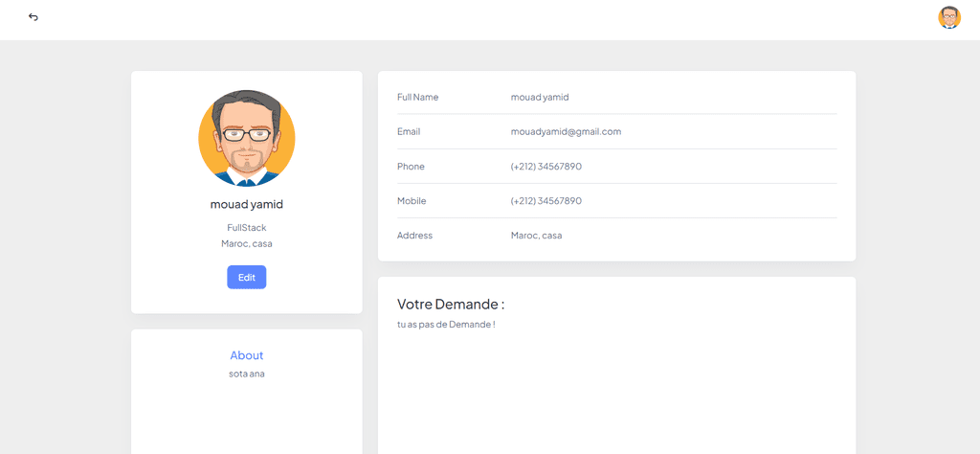Click the Edit button
980x454 pixels.
[x=247, y=277]
